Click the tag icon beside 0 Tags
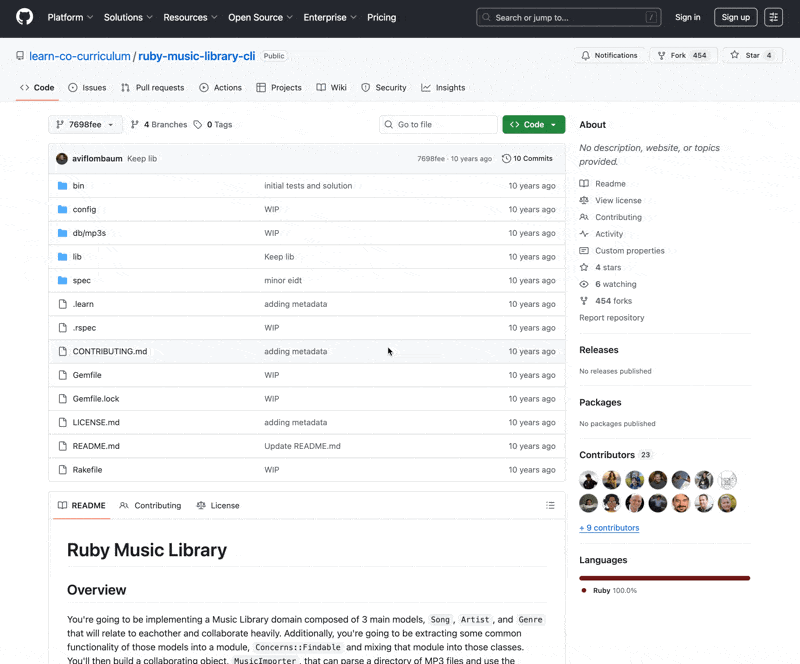Image resolution: width=800 pixels, height=664 pixels. [x=197, y=125]
